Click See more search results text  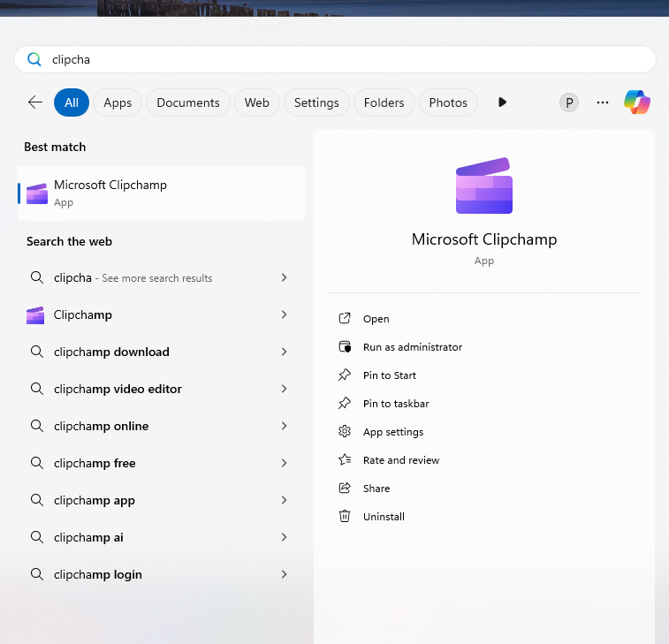[x=157, y=278]
